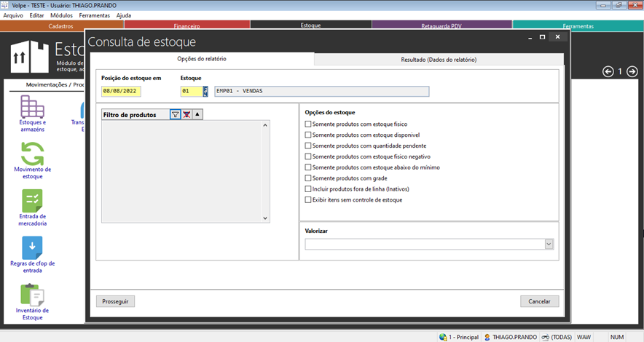Enable Somente produtos com estoque físico
The height and width of the screenshot is (342, 644).
[x=308, y=124]
